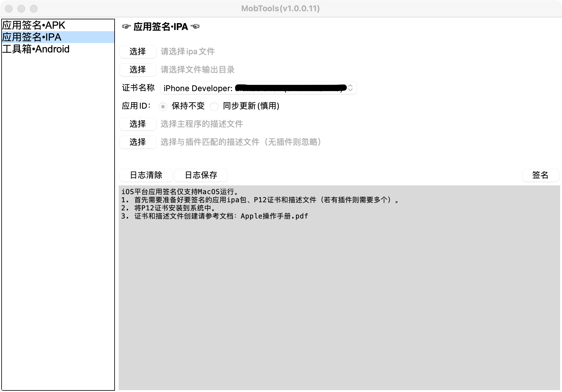Click 选择 button for the output directory

138,70
